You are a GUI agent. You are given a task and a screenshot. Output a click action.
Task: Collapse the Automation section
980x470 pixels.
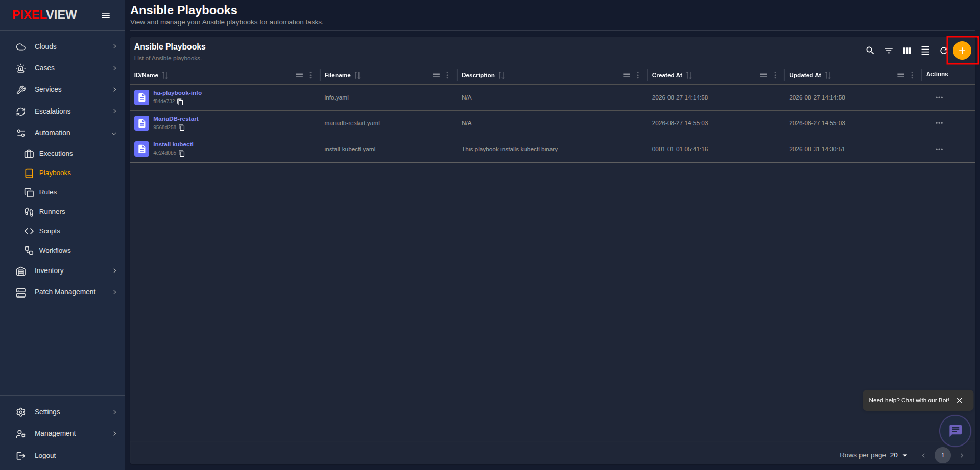point(66,133)
